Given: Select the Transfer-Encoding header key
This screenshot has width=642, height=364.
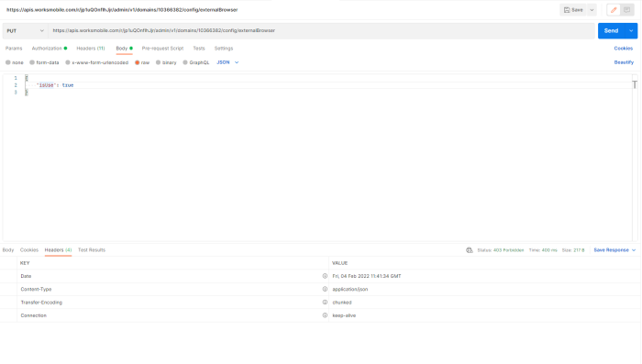Looking at the screenshot, I should (41, 303).
